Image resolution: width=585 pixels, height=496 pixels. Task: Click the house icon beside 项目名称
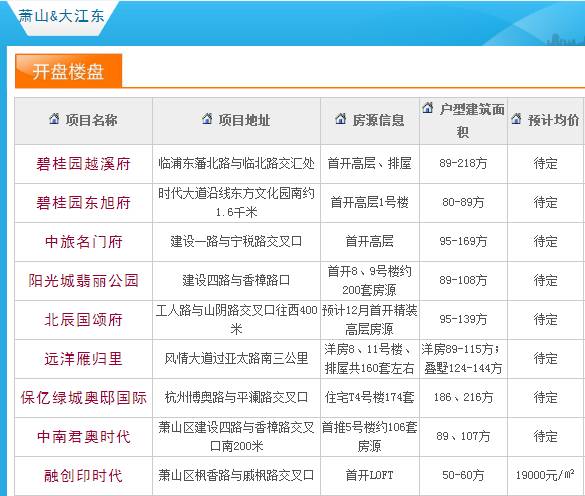[54, 118]
